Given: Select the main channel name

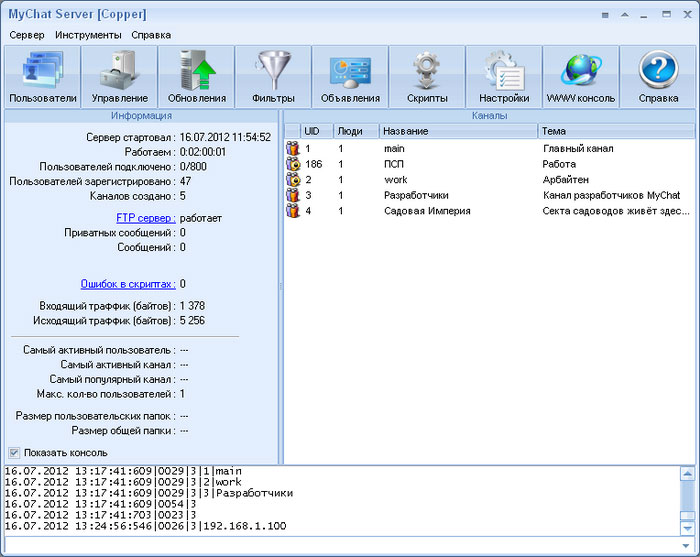Looking at the screenshot, I should tap(394, 148).
